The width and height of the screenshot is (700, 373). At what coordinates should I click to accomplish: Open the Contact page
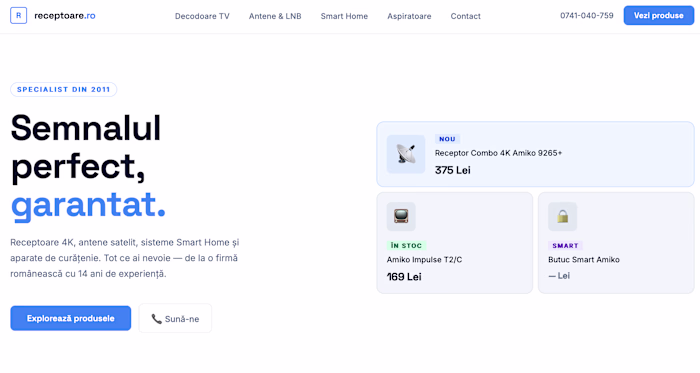point(466,16)
